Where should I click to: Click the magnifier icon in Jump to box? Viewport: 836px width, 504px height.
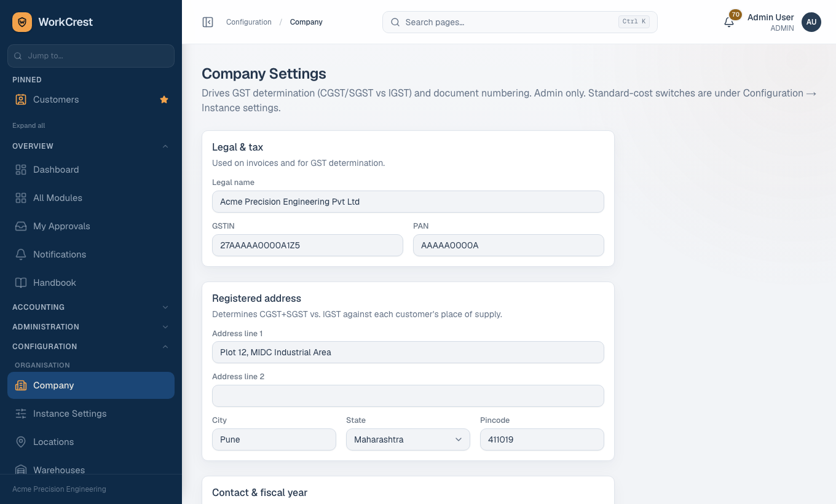pyautogui.click(x=18, y=56)
